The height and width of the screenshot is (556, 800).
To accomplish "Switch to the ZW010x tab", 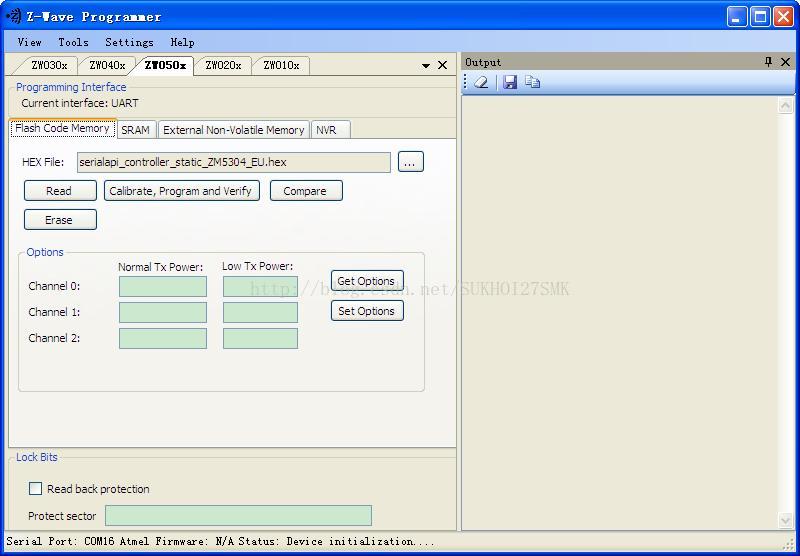I will pos(281,65).
